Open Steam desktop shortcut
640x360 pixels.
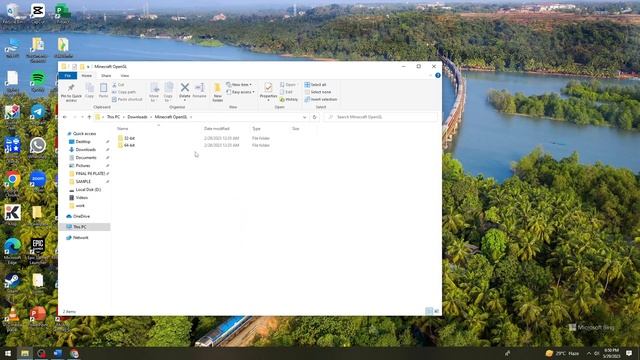pyautogui.click(x=13, y=282)
